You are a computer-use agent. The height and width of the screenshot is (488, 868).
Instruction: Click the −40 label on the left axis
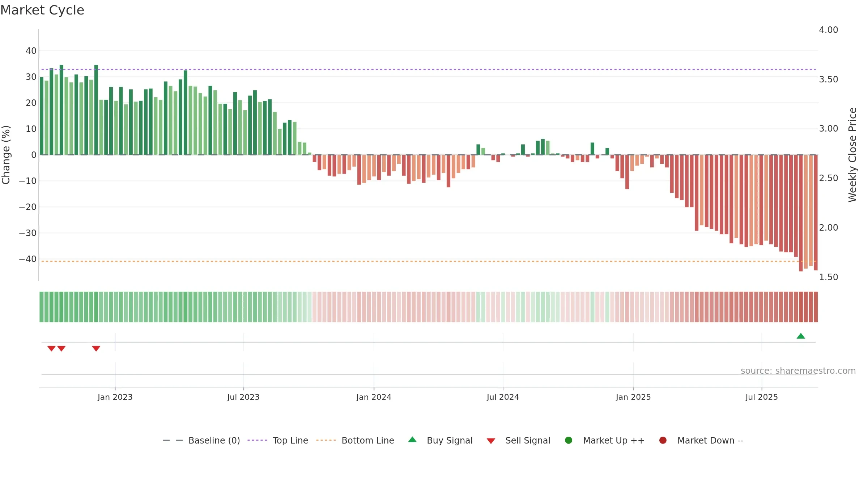28,259
